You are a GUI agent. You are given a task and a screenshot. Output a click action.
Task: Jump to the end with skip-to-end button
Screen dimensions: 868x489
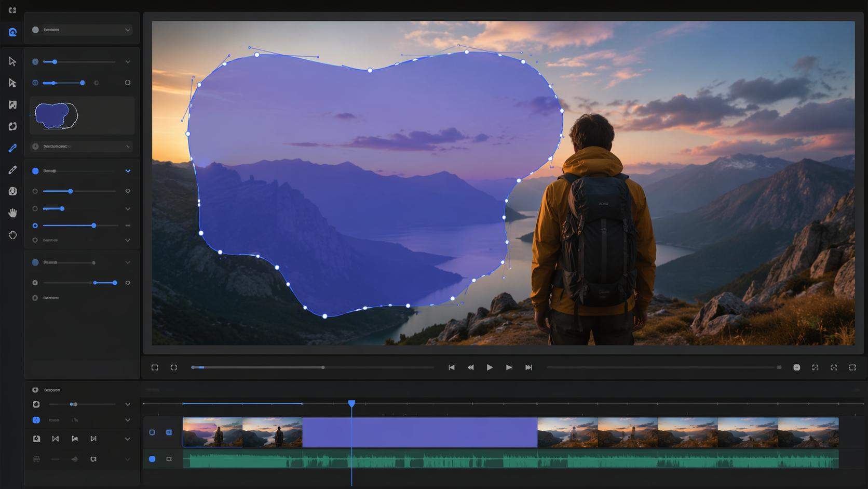point(528,367)
